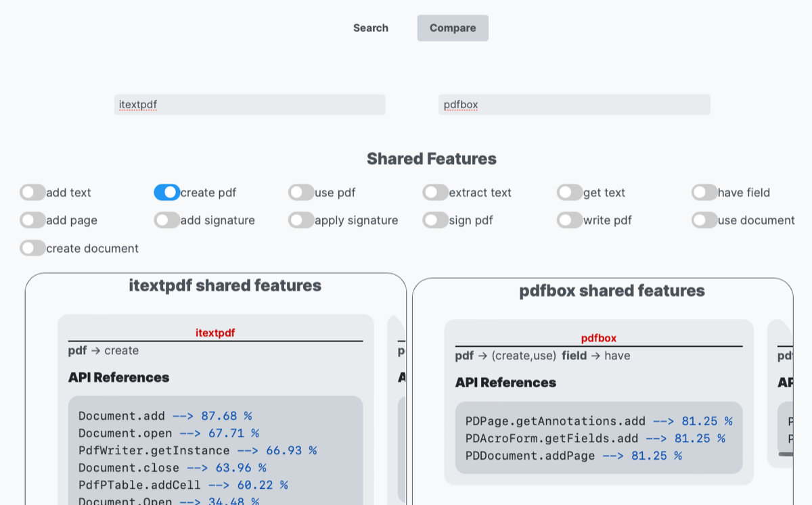Disable the create pdf toggle

(167, 193)
